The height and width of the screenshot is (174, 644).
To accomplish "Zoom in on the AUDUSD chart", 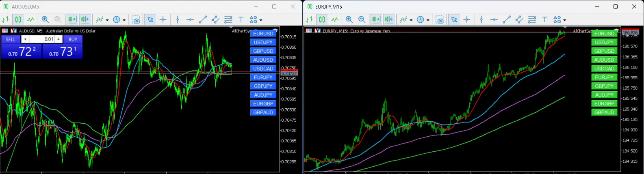I will (x=45, y=19).
